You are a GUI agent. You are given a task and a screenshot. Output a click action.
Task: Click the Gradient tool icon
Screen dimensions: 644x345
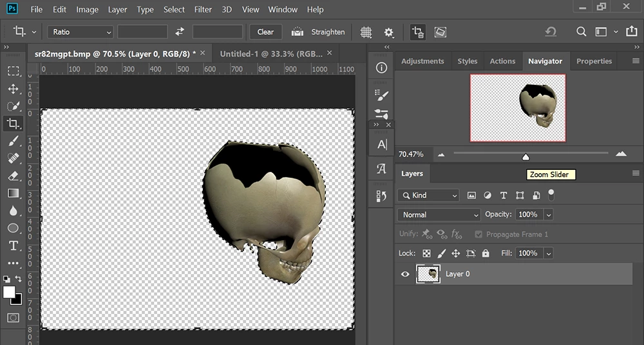[13, 193]
